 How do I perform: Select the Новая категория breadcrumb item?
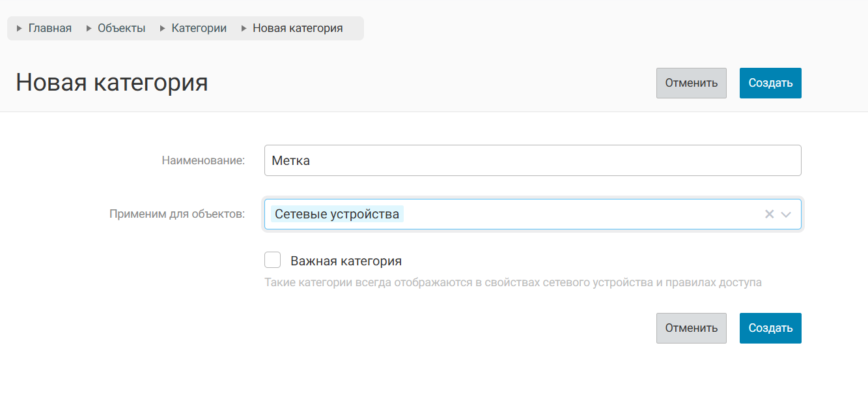coord(298,29)
